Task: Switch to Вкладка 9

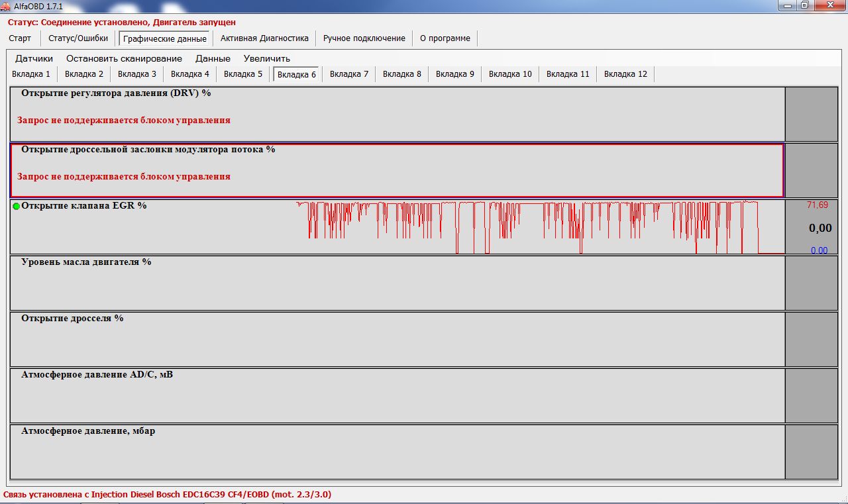Action: click(x=455, y=74)
